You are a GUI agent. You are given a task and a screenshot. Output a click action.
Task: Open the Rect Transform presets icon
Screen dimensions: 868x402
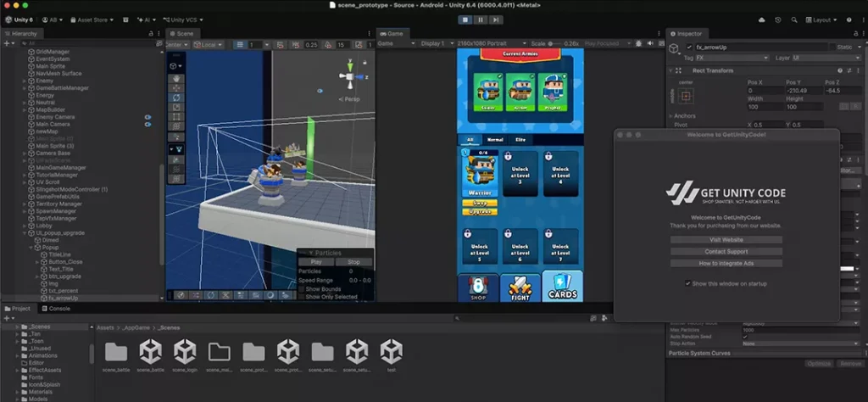point(848,71)
